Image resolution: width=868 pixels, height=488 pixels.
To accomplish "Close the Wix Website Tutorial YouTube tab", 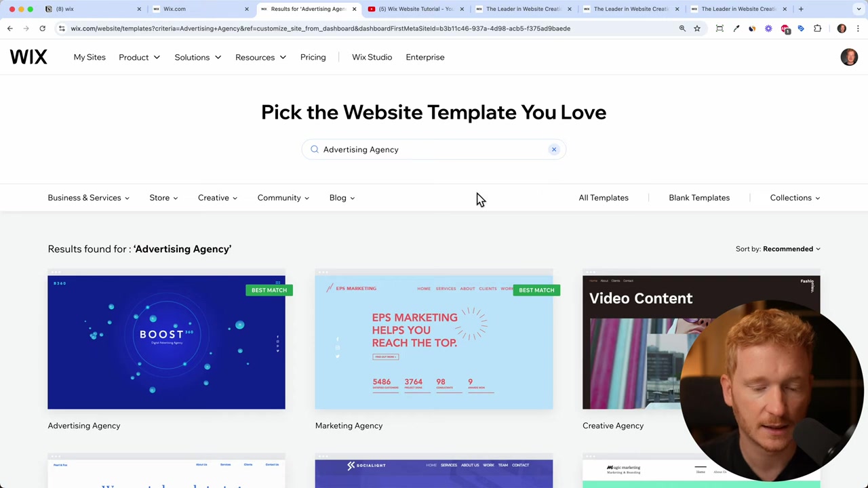I will click(462, 9).
